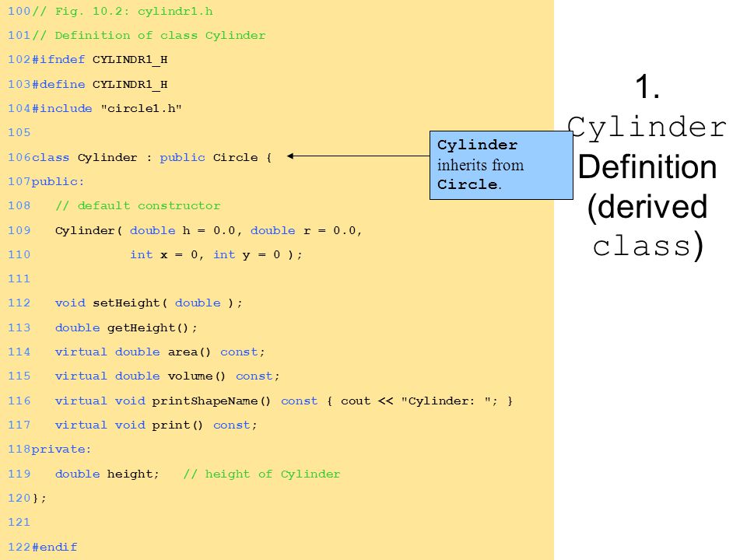
Task: Click line number 111
Action: [19, 278]
